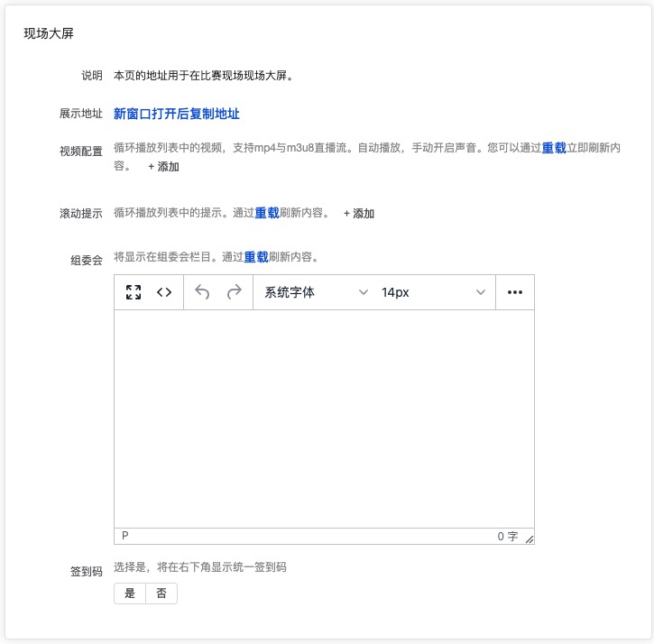Click the 现场大屏 page heading

(49, 33)
